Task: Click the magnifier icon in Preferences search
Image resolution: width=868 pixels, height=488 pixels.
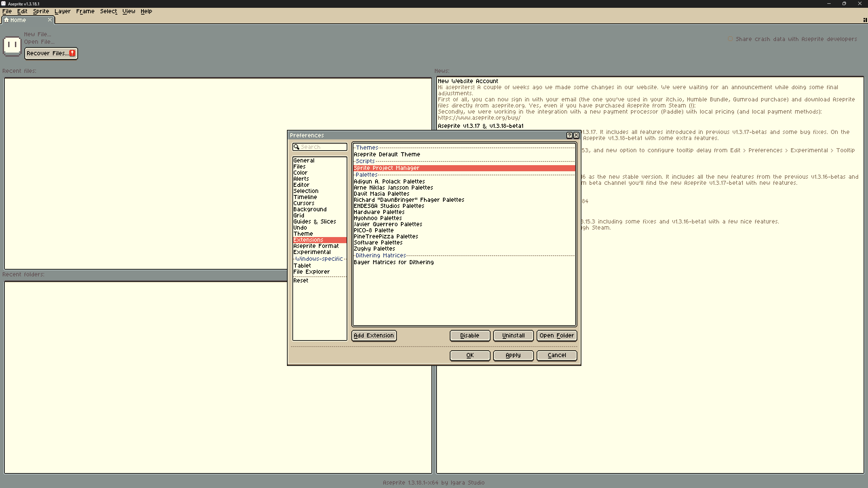Action: pos(296,147)
